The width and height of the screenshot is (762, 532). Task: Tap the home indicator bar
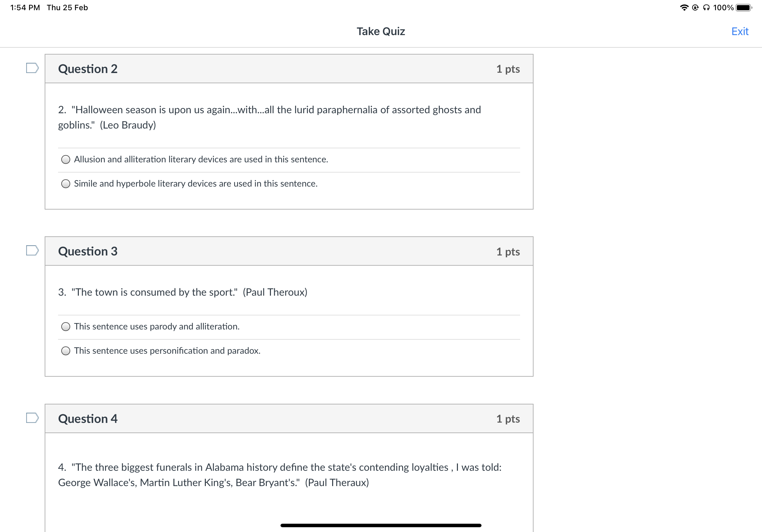[x=381, y=525]
